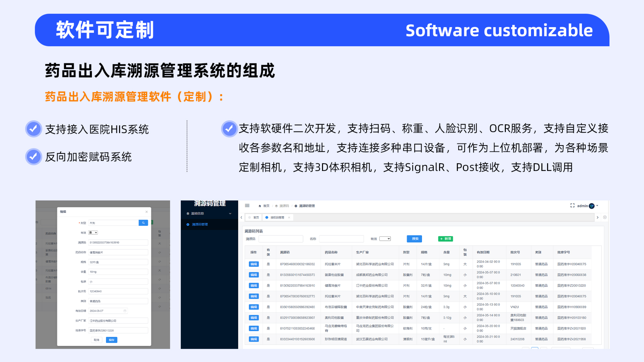Click the blue 搜索 button

(414, 239)
